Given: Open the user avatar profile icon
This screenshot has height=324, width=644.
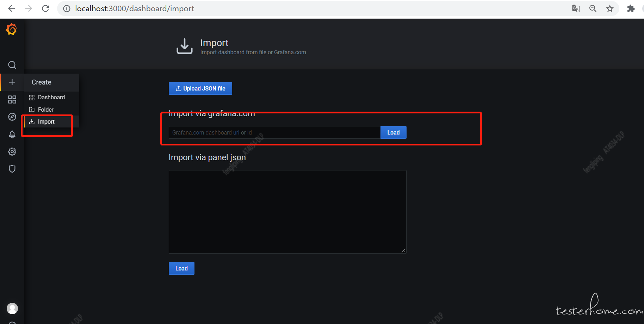Looking at the screenshot, I should (x=12, y=309).
